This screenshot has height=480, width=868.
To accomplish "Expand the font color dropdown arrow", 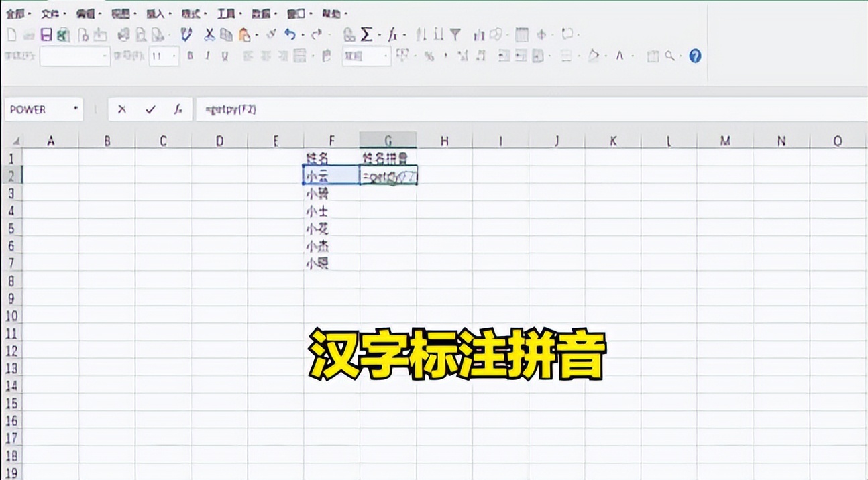I will [633, 57].
